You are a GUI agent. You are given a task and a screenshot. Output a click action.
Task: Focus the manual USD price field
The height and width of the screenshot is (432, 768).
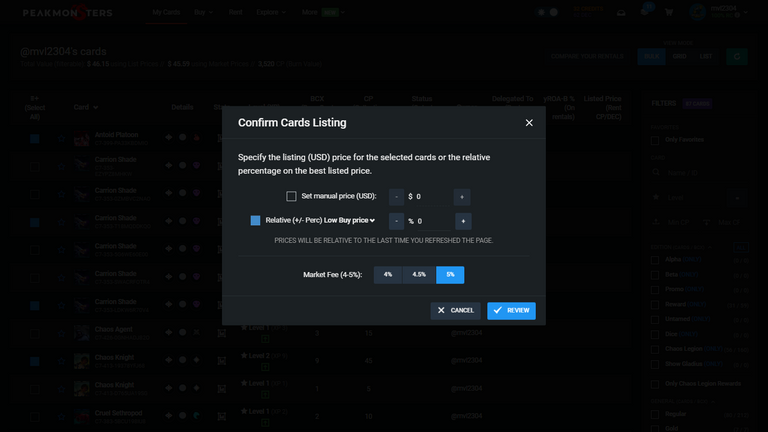tap(432, 196)
